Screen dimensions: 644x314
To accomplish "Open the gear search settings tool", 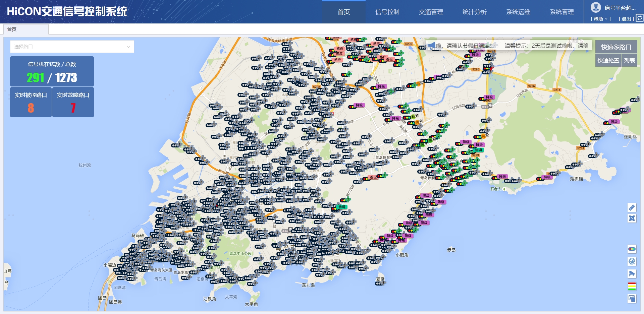I will click(632, 261).
